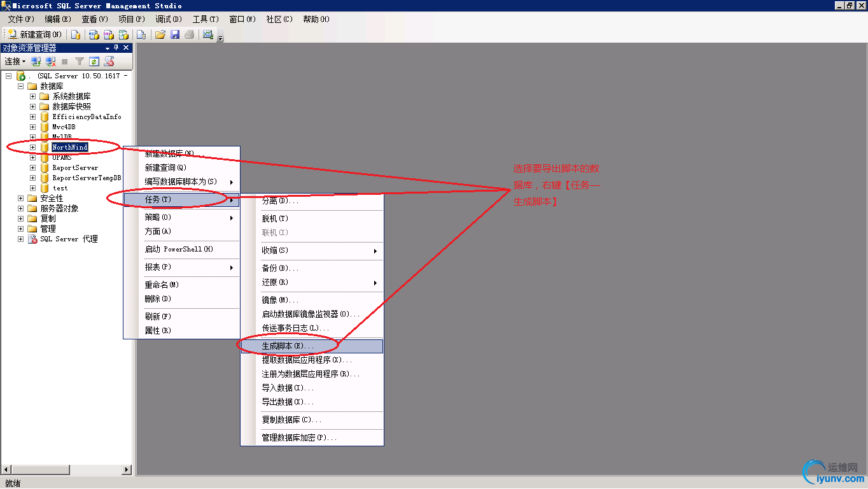Collapse the 数据库 folder node
The image size is (868, 489).
20,86
